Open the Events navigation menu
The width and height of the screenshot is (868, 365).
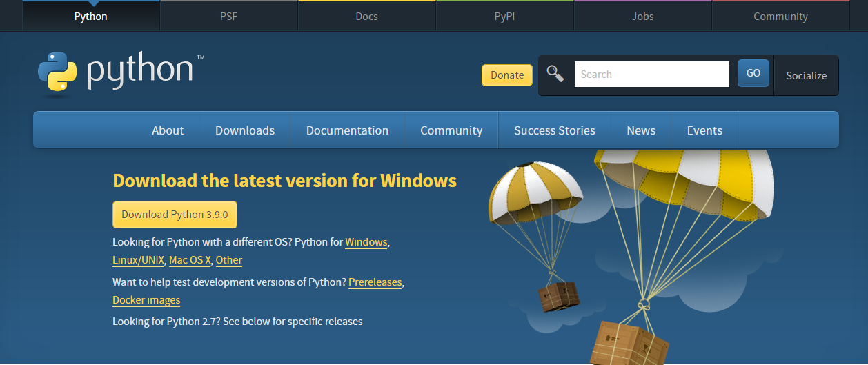click(704, 130)
